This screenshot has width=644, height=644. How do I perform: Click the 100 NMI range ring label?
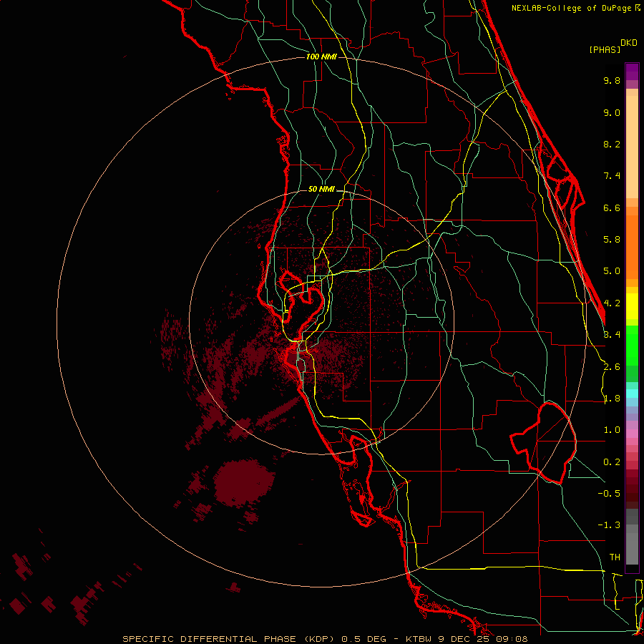(x=321, y=57)
